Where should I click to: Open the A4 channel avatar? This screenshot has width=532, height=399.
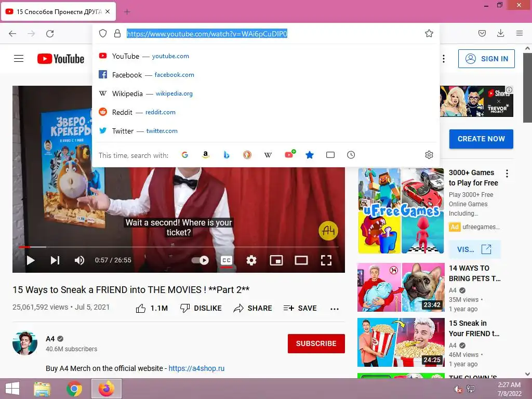25,343
